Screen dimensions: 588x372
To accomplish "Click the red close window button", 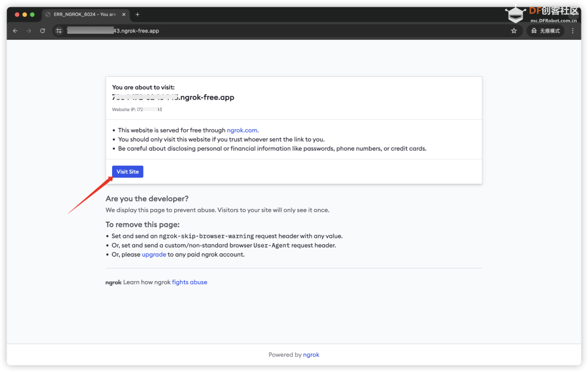I will point(17,14).
